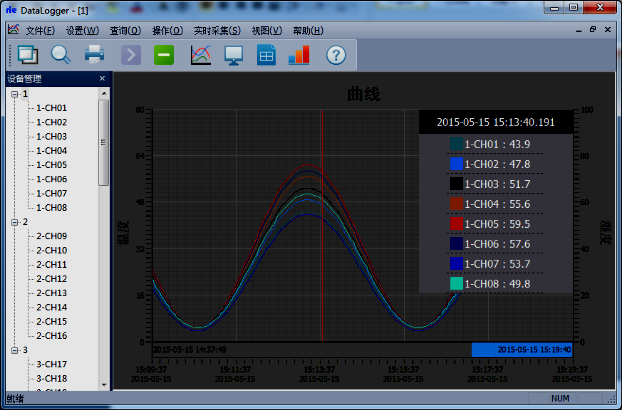Click the device tree vertical scrollbar
The width and height of the screenshot is (622, 411).
click(x=104, y=140)
